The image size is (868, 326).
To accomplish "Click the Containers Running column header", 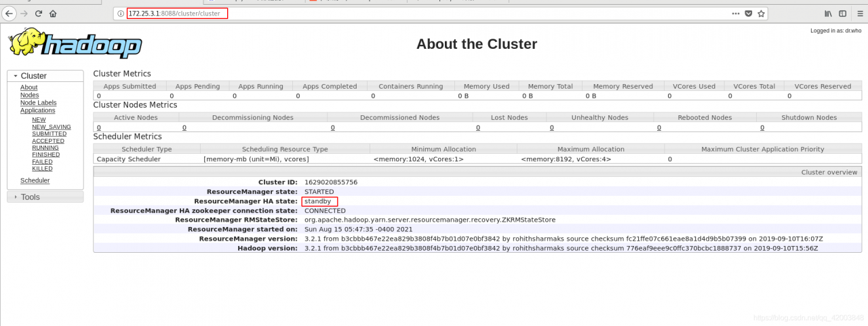I will (x=411, y=86).
